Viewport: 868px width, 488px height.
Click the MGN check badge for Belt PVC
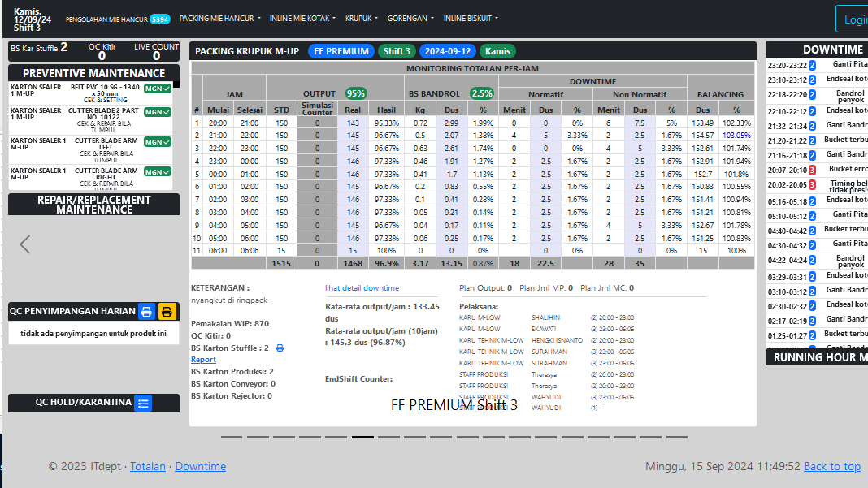pyautogui.click(x=157, y=90)
